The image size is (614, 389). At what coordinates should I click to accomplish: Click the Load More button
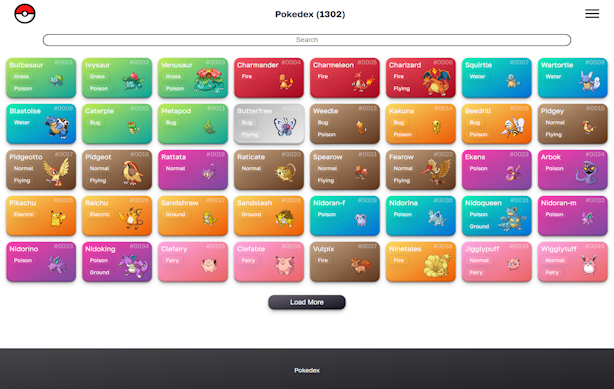click(307, 302)
